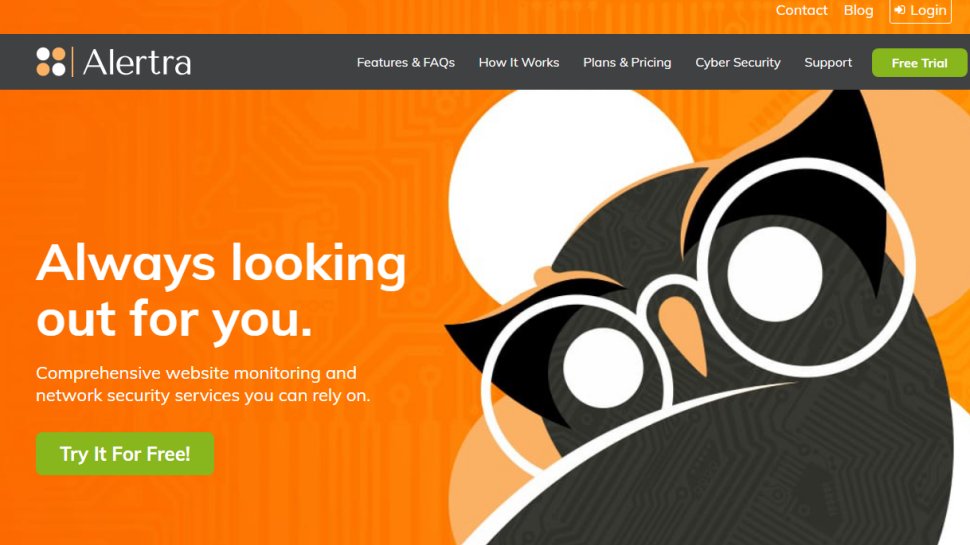Click the green Free Trial button

919,62
